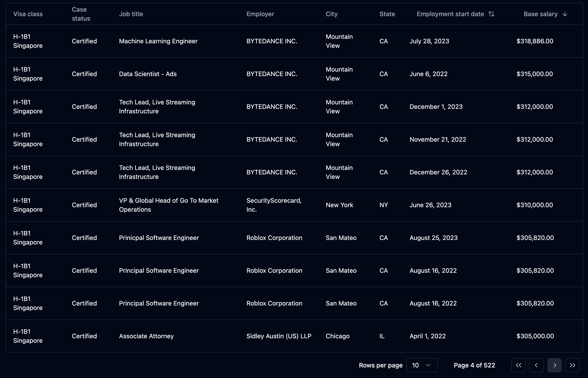588x378 pixels.
Task: Sort by Employment start date column
Action: [x=455, y=14]
